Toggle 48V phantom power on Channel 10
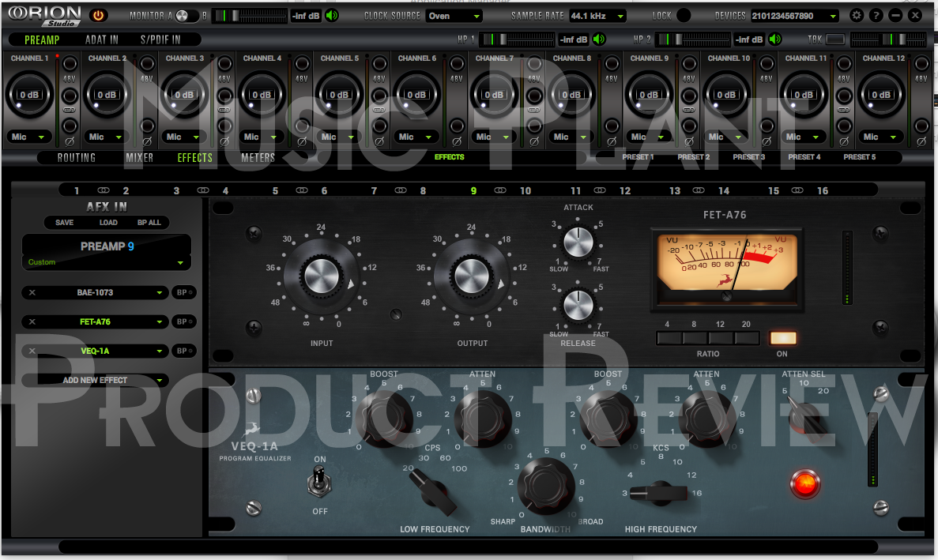The image size is (938, 560). 767,64
